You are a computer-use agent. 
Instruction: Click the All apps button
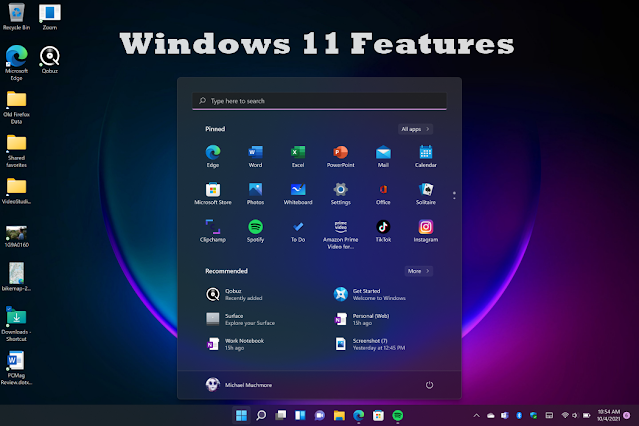coord(415,129)
